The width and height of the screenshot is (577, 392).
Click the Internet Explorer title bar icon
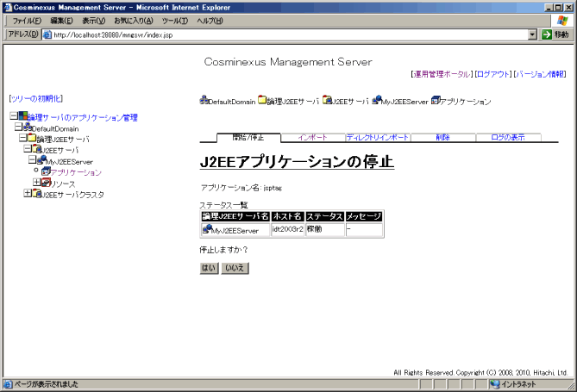click(8, 8)
